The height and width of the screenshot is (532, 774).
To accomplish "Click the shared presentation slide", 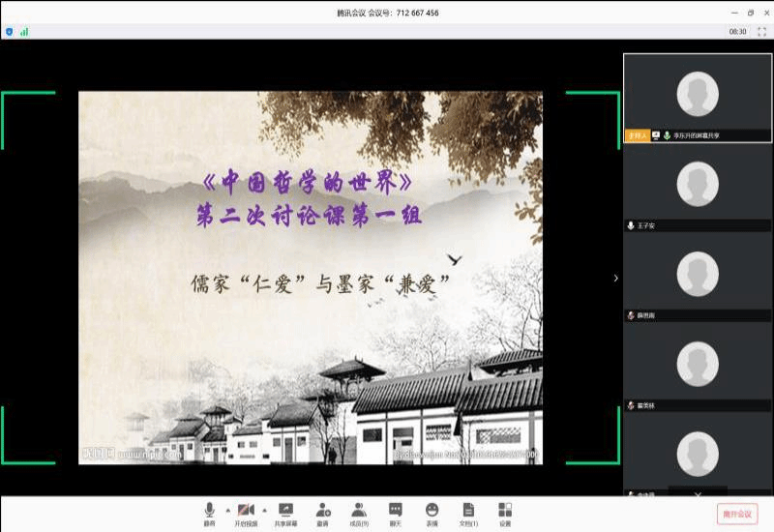I will tap(310, 278).
